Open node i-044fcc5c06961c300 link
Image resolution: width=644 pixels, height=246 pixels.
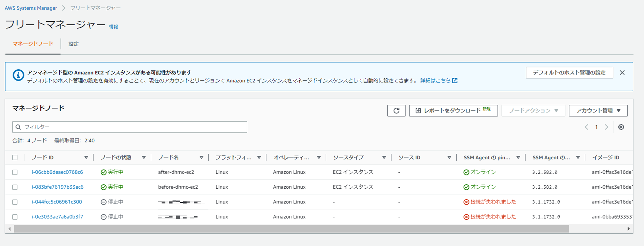click(x=57, y=202)
